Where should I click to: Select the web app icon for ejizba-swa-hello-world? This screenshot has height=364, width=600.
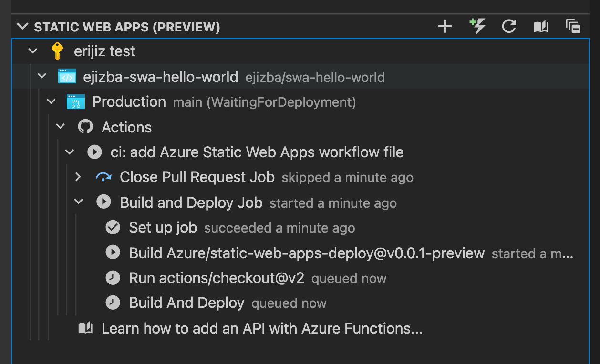point(67,76)
